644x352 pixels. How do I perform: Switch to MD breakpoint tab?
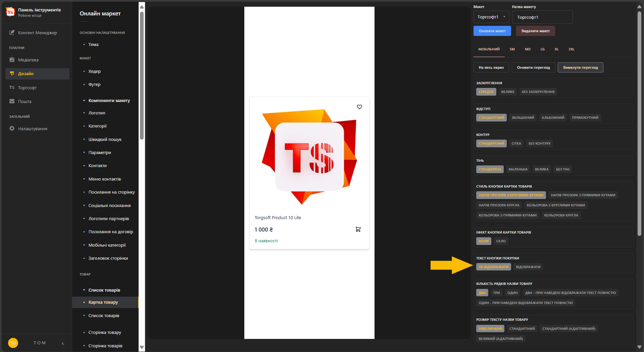(x=528, y=49)
